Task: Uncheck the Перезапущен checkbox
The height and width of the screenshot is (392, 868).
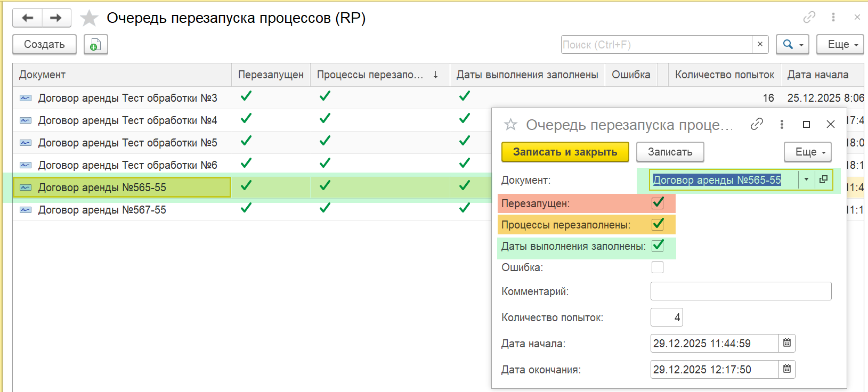Action: point(658,203)
